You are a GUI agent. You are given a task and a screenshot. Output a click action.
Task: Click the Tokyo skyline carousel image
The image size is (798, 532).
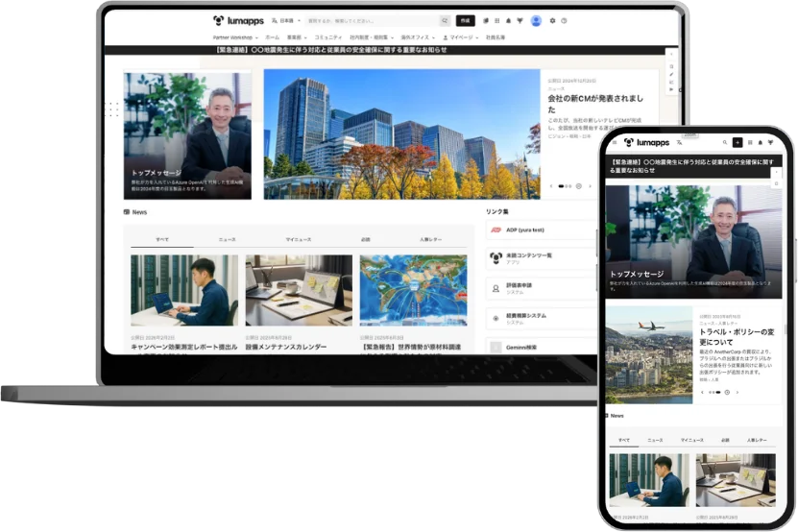[401, 133]
